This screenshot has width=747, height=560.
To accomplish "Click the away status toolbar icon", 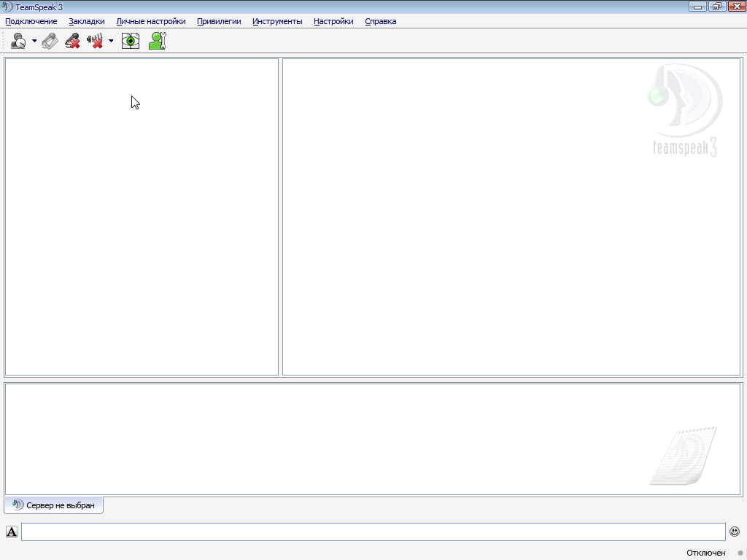I will coord(19,41).
